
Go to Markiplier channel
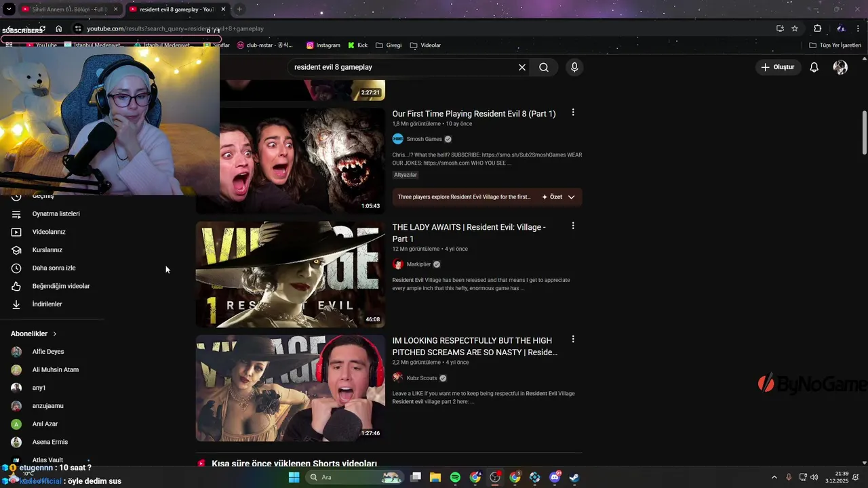click(418, 264)
